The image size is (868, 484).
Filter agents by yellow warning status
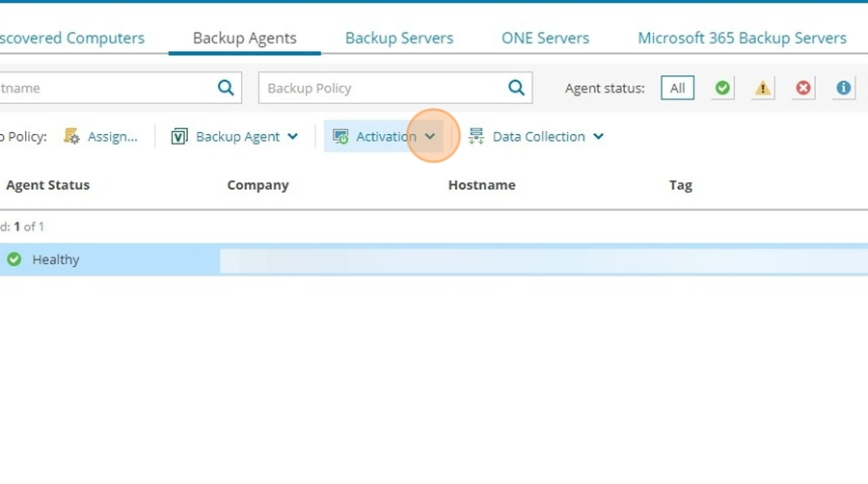[762, 88]
